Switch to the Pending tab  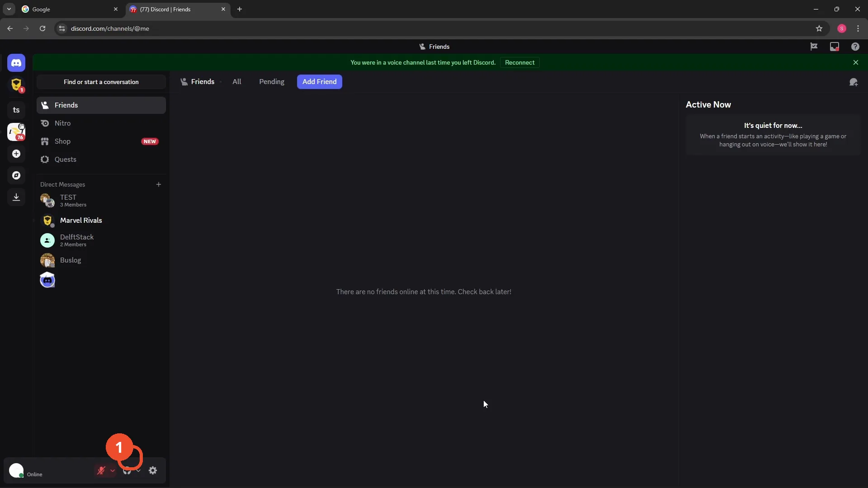point(272,82)
